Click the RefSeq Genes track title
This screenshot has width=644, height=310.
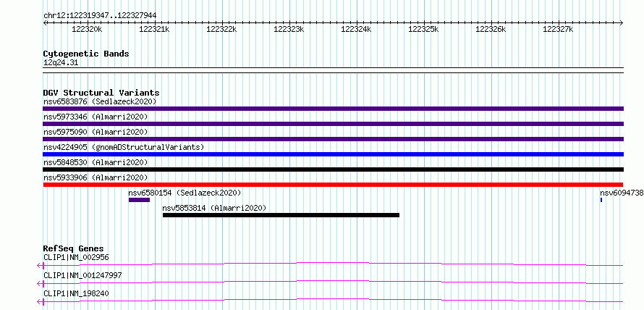(73, 248)
